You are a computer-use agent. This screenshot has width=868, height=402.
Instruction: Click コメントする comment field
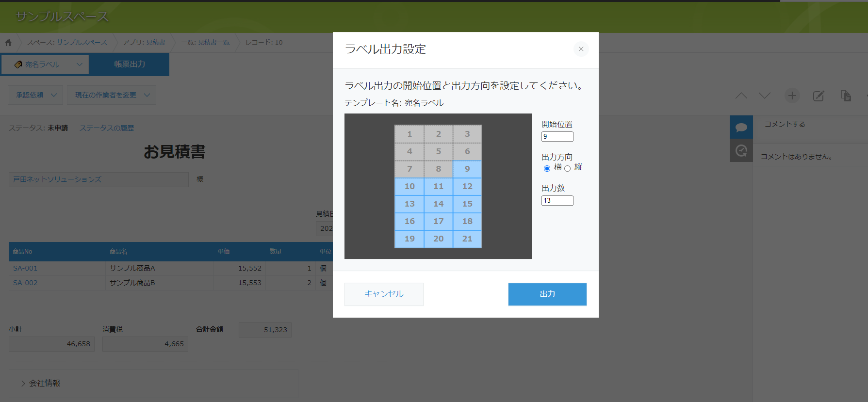click(810, 124)
